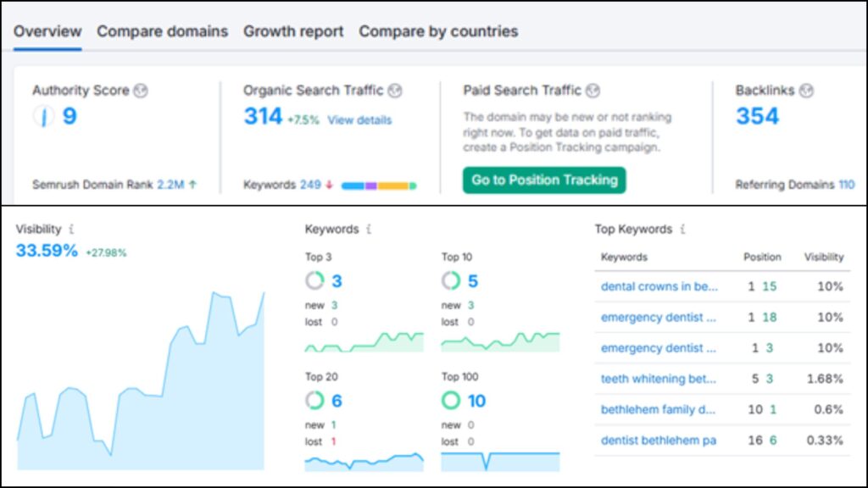Click the Top 3 keyword count 3

point(337,281)
